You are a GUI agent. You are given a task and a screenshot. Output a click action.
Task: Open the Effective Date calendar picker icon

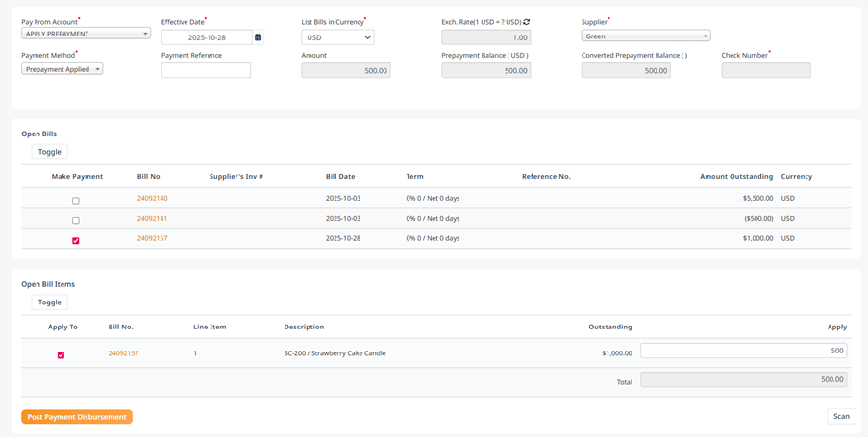point(258,37)
